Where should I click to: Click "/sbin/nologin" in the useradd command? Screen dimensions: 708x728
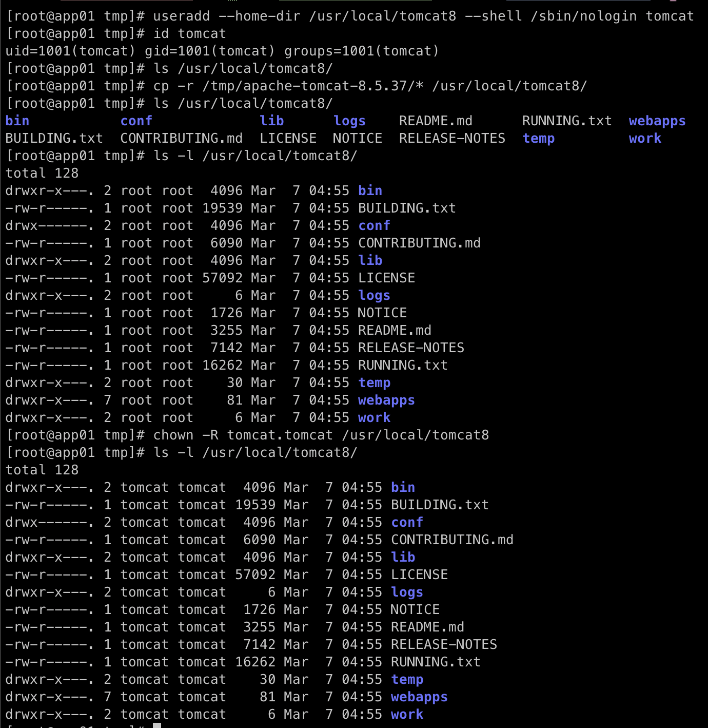584,16
